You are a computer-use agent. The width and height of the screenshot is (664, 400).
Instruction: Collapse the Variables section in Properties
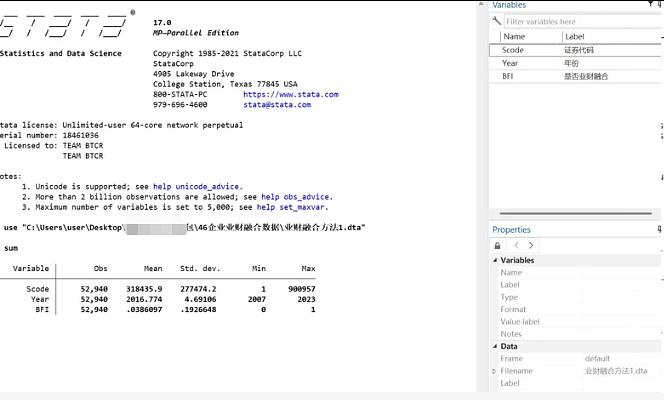(x=495, y=260)
